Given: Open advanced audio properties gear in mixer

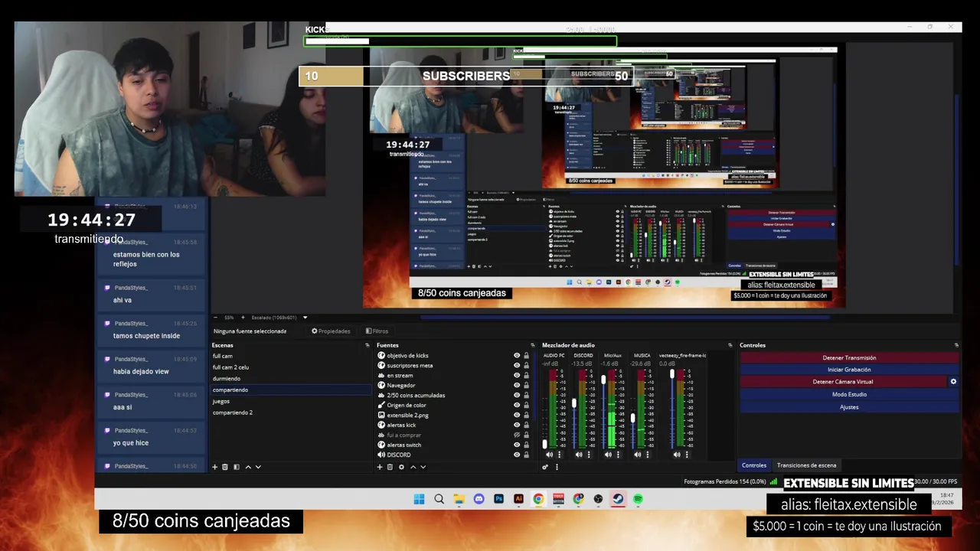Looking at the screenshot, I should pos(545,467).
